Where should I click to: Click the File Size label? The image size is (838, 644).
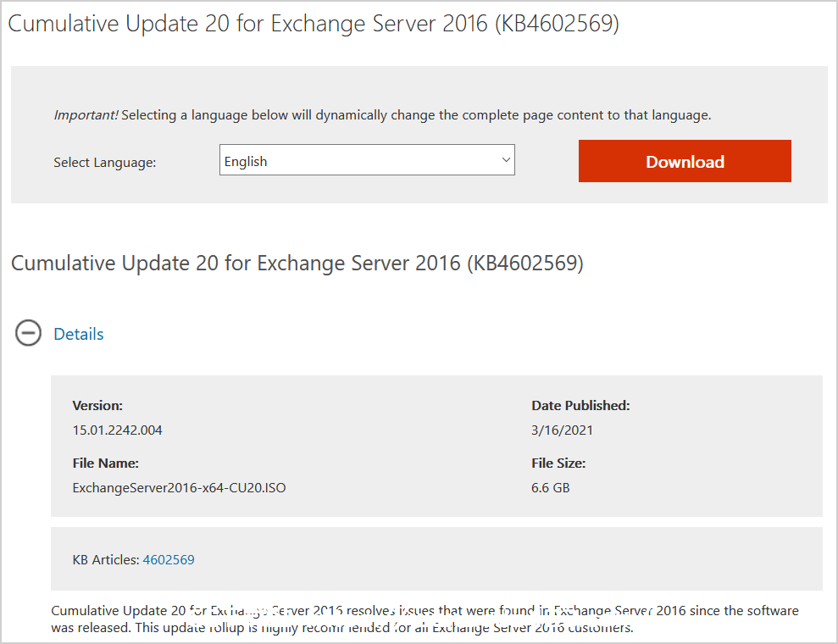[x=558, y=464]
